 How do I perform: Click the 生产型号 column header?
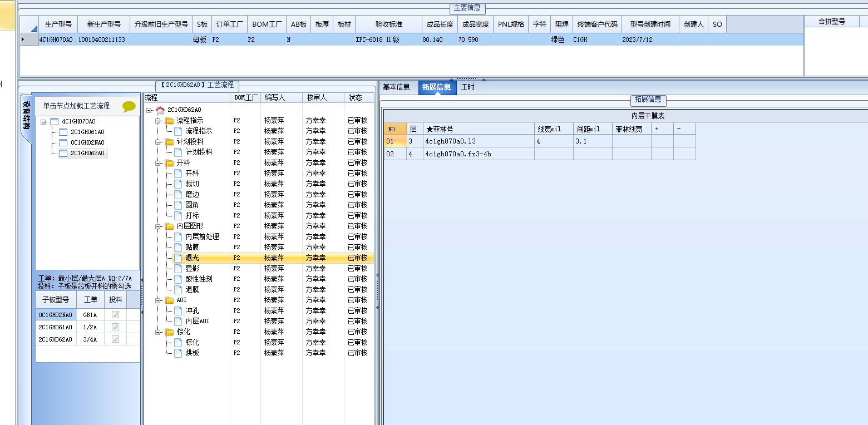(58, 24)
